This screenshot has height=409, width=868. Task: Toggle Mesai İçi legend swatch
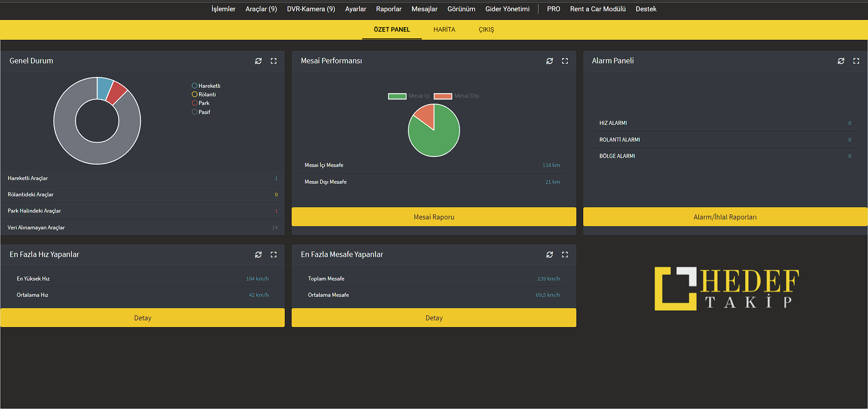click(397, 96)
